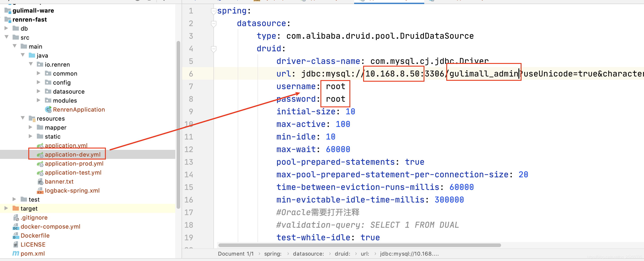Viewport: 644px width, 261px height.
Task: Click test-while-idle value true
Action: click(370, 237)
